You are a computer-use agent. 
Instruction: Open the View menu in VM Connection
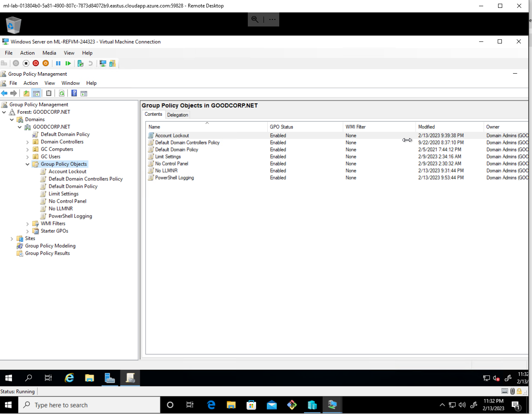pyautogui.click(x=69, y=53)
